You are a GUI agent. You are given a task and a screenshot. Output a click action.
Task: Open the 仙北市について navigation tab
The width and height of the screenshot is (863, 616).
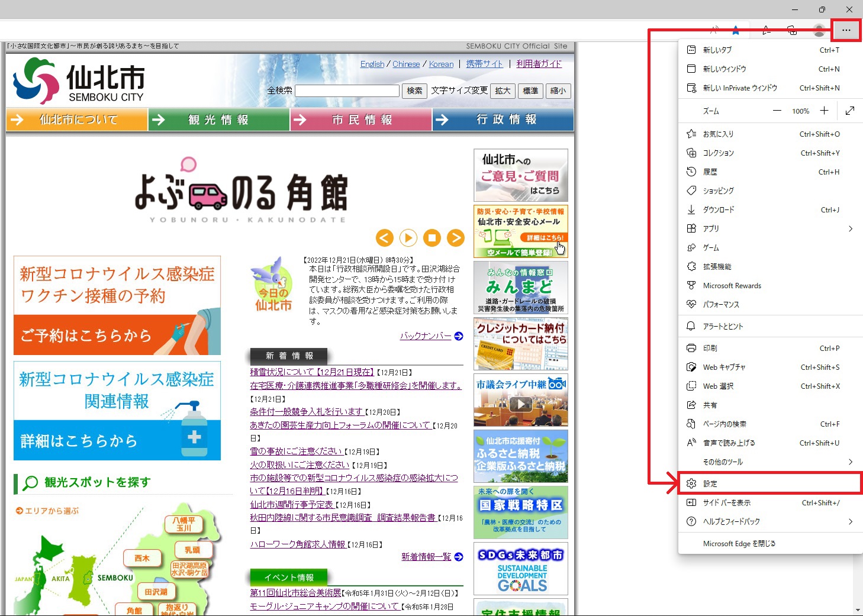pyautogui.click(x=77, y=120)
